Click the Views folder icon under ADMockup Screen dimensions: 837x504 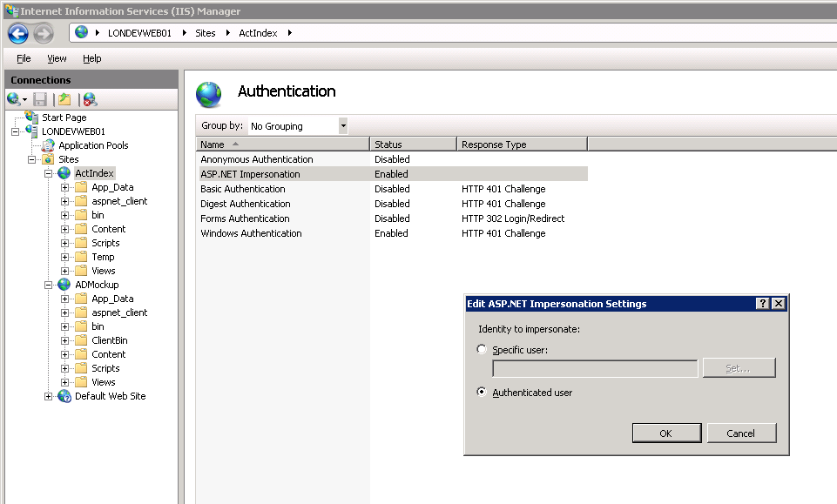[81, 382]
